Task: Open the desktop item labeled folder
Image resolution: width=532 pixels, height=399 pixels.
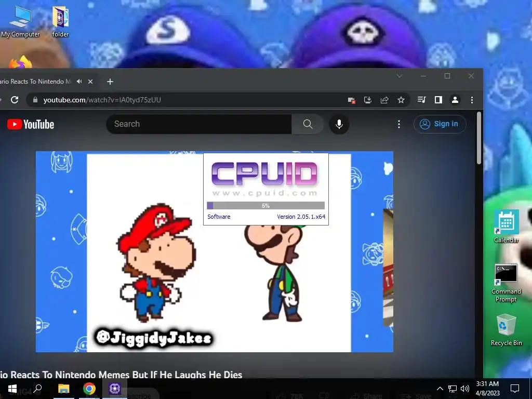Action: tap(60, 22)
